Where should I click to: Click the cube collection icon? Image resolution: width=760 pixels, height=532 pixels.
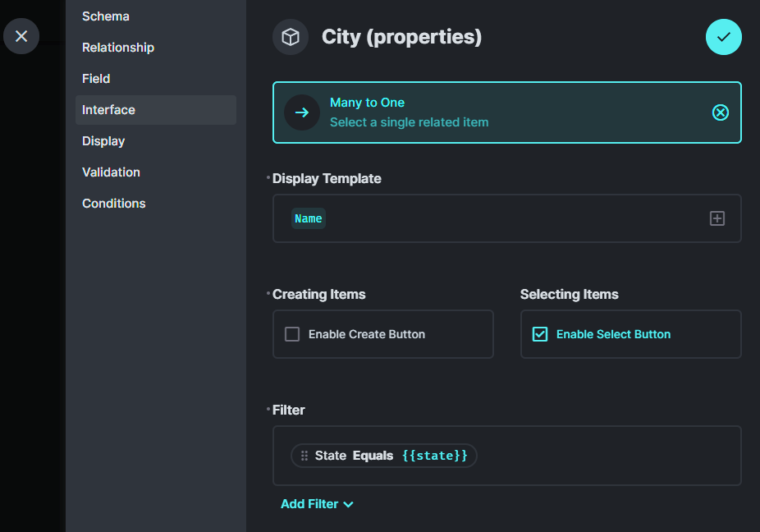click(x=291, y=37)
